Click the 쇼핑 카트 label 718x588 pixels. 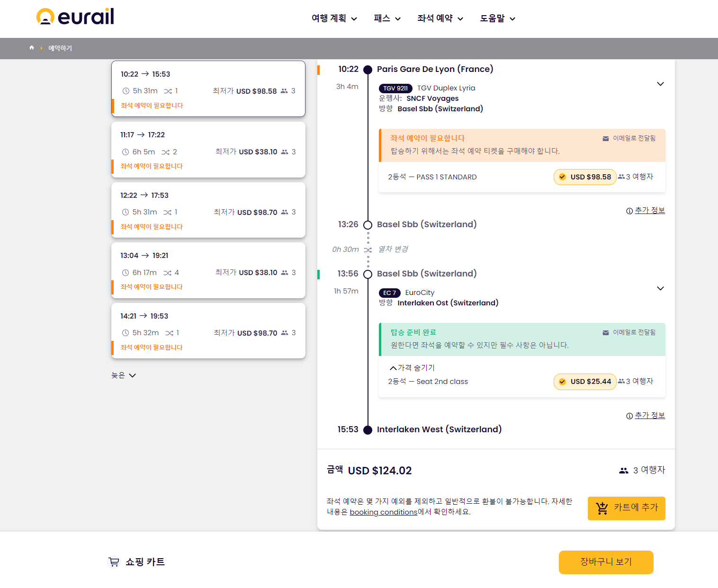point(145,562)
